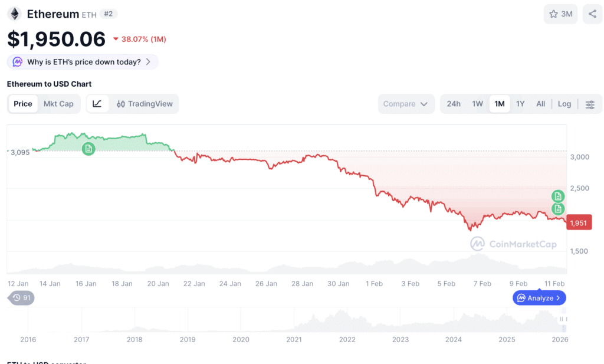Click the 1 Feb date axis label
The width and height of the screenshot is (604, 364).
tap(374, 284)
